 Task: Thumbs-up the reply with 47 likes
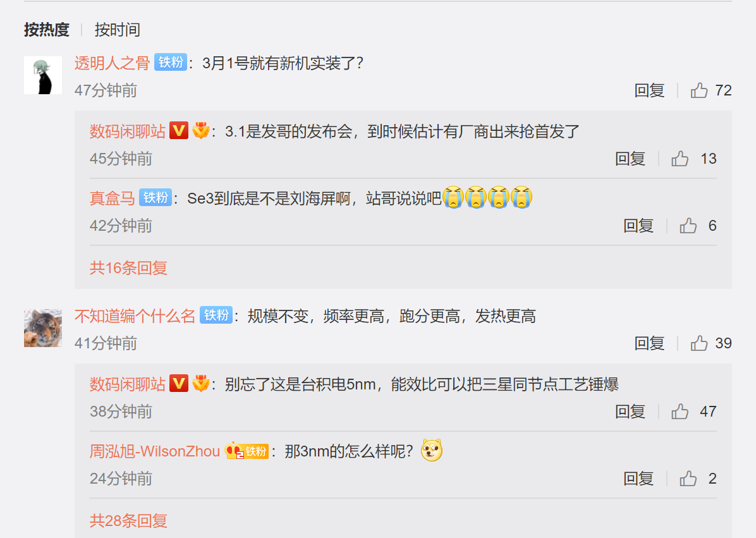pyautogui.click(x=680, y=412)
